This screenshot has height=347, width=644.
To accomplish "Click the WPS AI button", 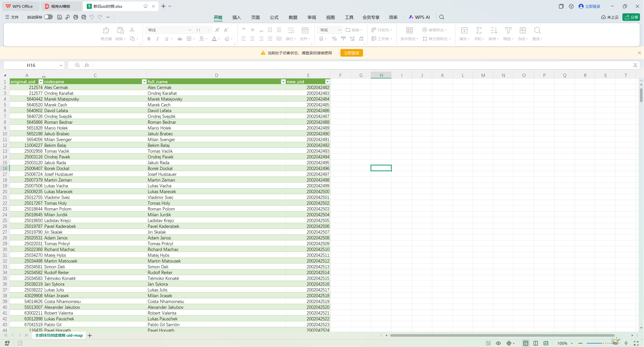I will [x=419, y=17].
